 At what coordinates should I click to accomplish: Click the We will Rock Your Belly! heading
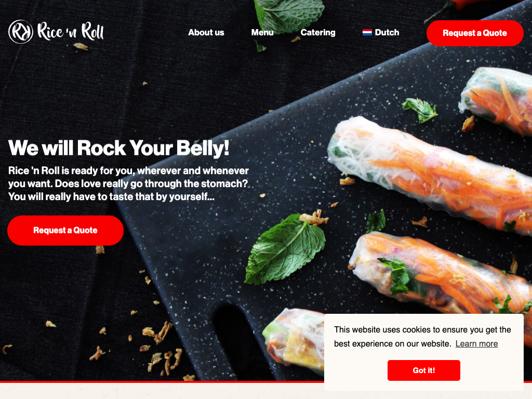[119, 148]
